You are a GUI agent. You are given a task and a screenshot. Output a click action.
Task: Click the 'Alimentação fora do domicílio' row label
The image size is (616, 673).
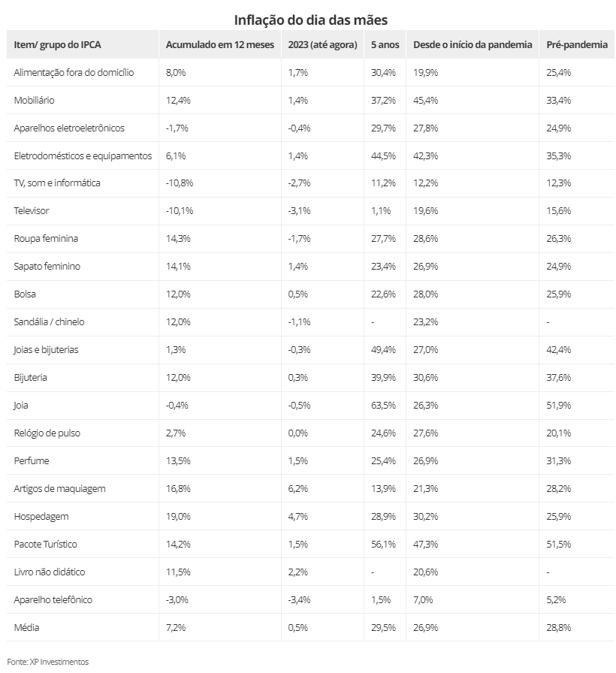tap(74, 73)
